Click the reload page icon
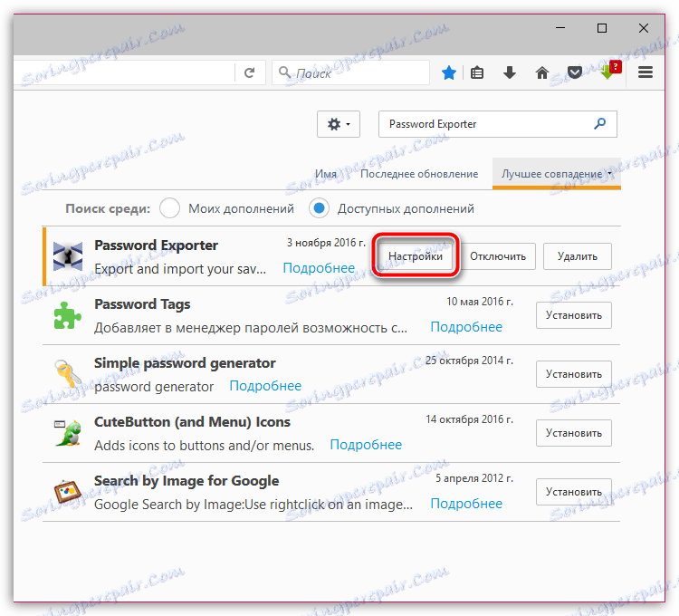Screen dimensions: 679x616 coord(249,72)
